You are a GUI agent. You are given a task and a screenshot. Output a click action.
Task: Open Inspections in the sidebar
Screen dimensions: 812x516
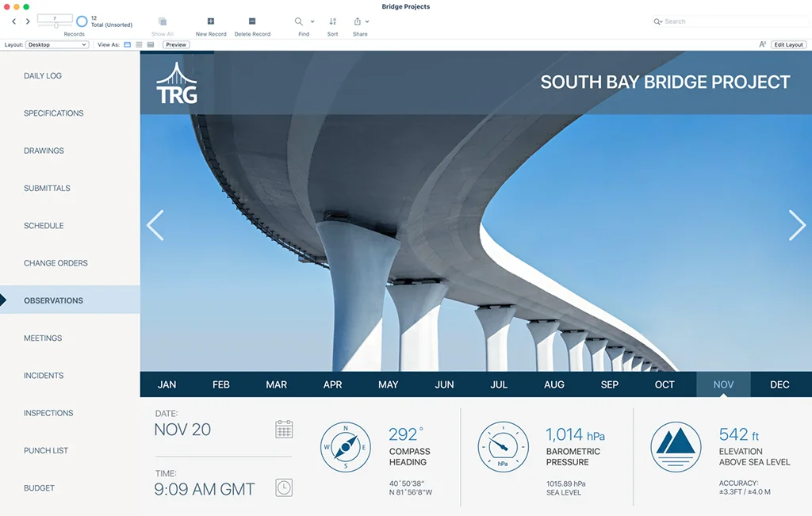pos(48,413)
